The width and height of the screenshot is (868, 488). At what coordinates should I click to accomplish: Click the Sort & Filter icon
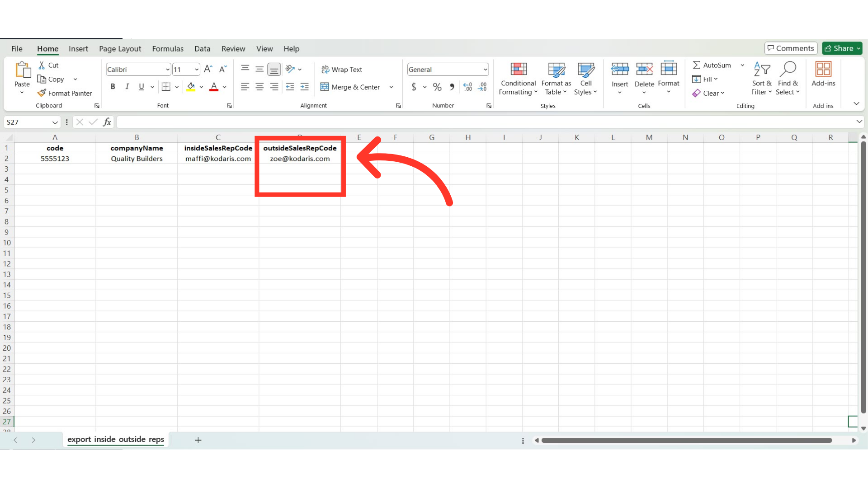(762, 70)
